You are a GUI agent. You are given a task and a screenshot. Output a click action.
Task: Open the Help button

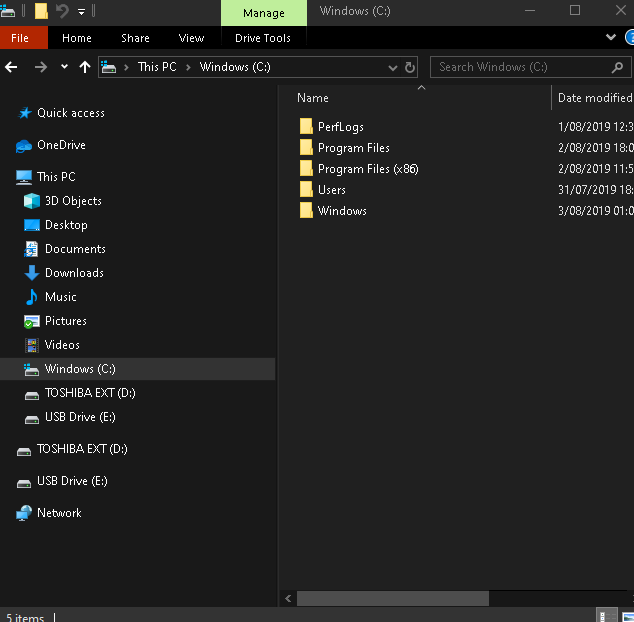pyautogui.click(x=630, y=38)
